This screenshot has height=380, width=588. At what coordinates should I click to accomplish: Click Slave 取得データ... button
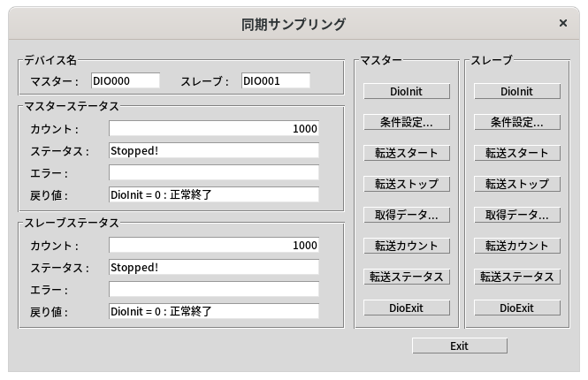pos(516,215)
